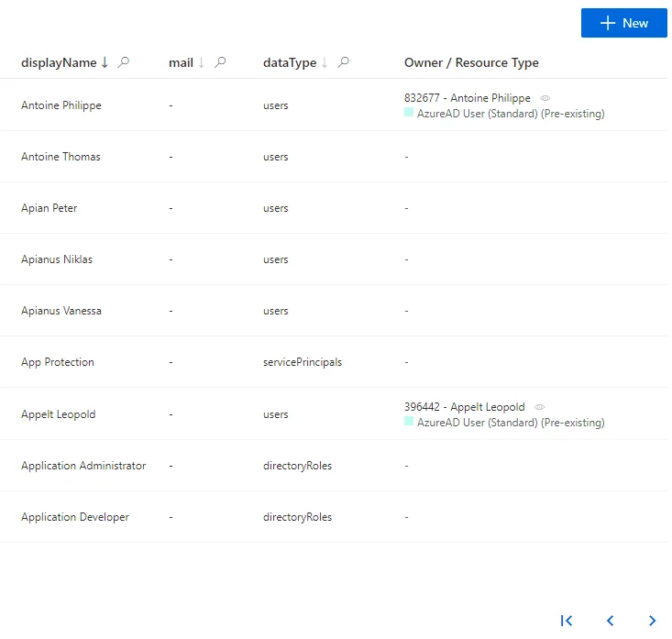The height and width of the screenshot is (639, 672).
Task: Open the displayName search magnifier
Action: (x=124, y=62)
